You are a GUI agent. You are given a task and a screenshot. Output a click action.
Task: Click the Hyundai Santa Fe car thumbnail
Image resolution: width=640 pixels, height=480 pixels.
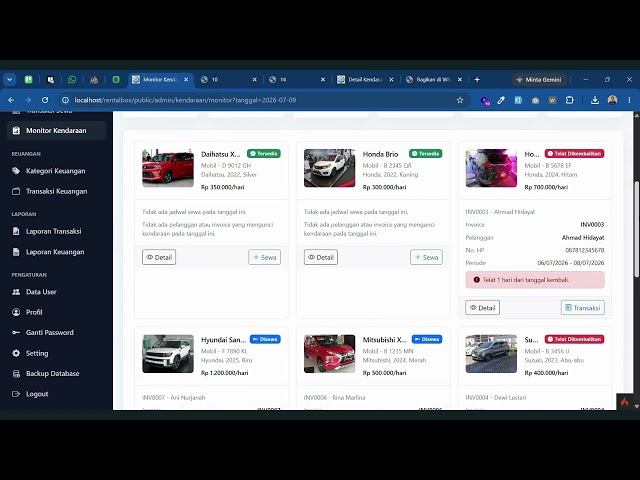tap(168, 353)
